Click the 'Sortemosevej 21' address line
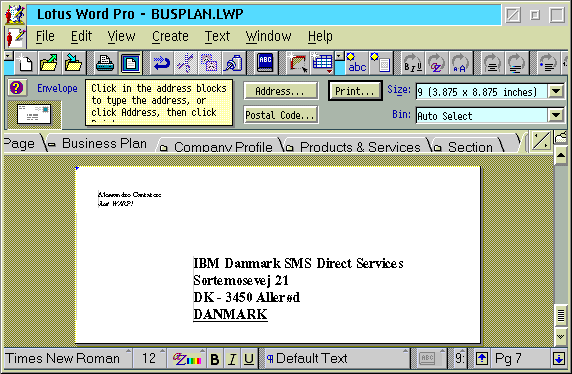This screenshot has height=374, width=572. pyautogui.click(x=241, y=280)
